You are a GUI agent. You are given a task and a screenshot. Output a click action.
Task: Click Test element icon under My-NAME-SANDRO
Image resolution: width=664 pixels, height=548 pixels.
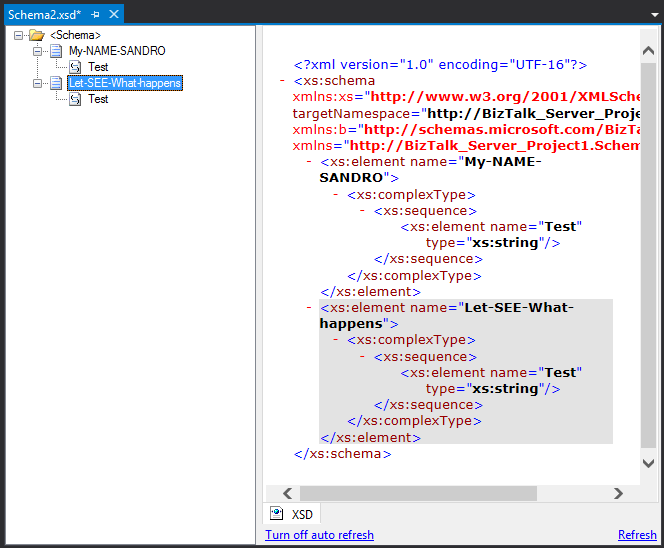click(75, 67)
